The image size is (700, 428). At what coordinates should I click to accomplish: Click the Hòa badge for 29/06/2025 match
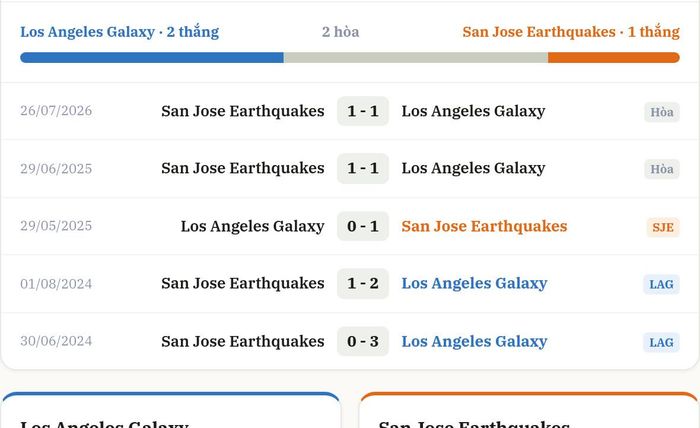[662, 169]
